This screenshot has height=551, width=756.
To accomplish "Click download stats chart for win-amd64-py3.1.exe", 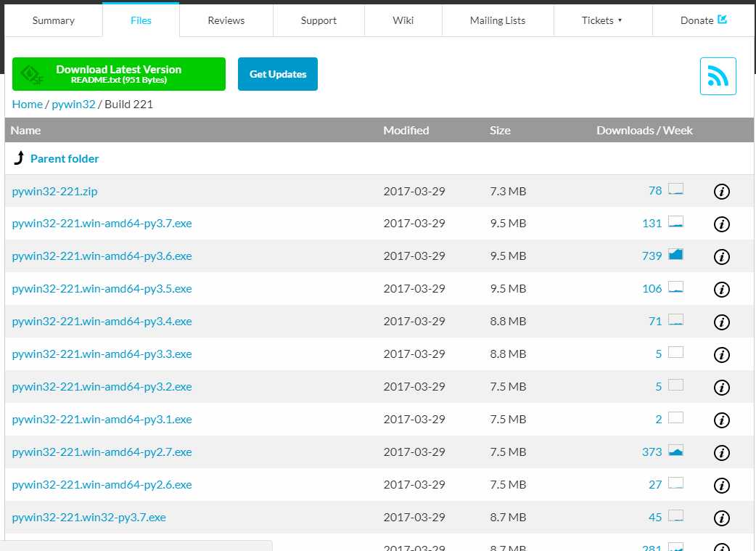I will [675, 417].
